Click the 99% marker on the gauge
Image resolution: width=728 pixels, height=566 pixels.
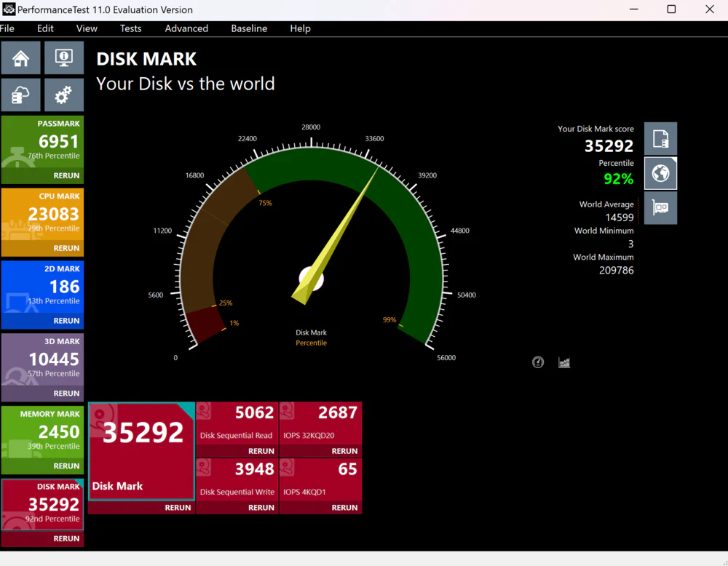pyautogui.click(x=389, y=319)
